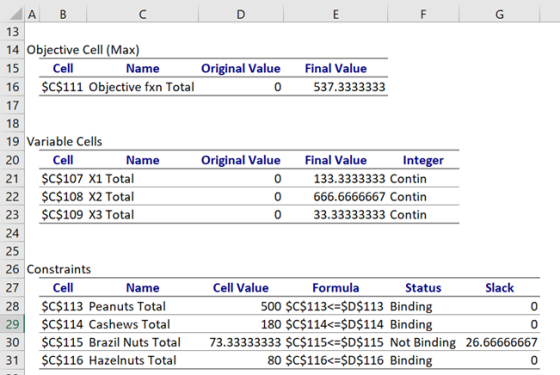Click 'X1 Total' name cell
Screen dimensions: 560x375
111,179
